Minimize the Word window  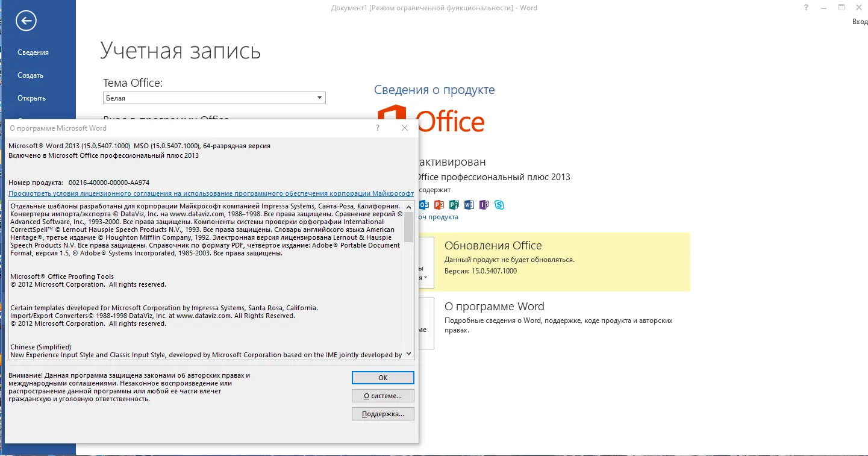[x=823, y=8]
